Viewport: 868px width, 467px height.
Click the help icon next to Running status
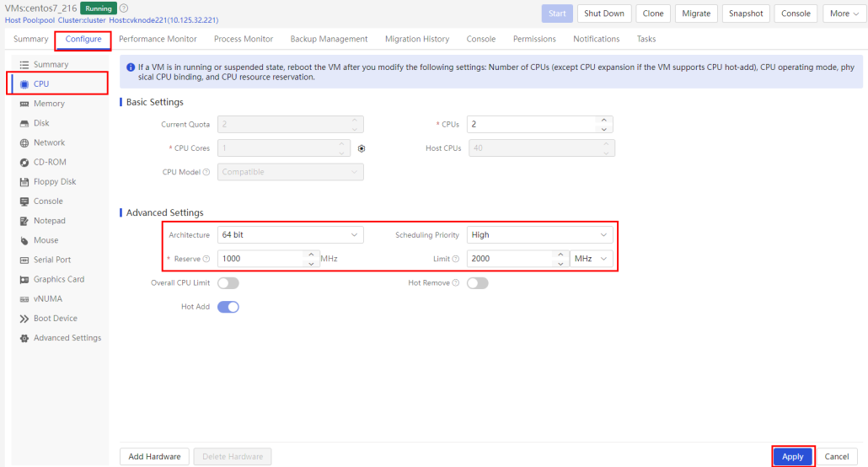[124, 8]
